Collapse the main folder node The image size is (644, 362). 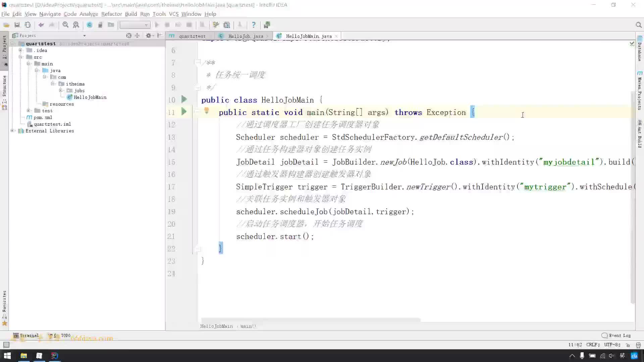(x=29, y=64)
